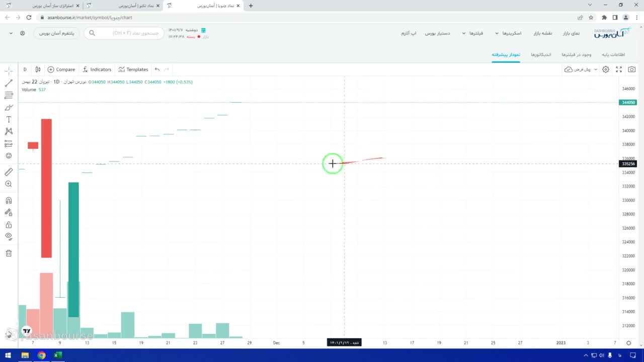Open the chart patterns tool

[x=9, y=132]
